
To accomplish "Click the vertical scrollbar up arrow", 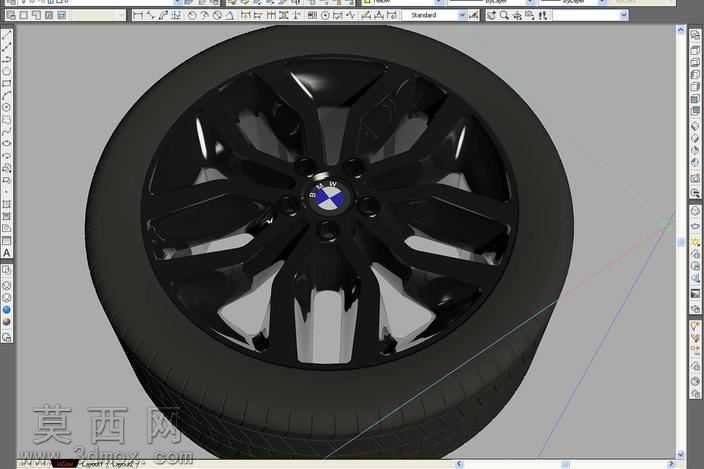I will (x=681, y=30).
